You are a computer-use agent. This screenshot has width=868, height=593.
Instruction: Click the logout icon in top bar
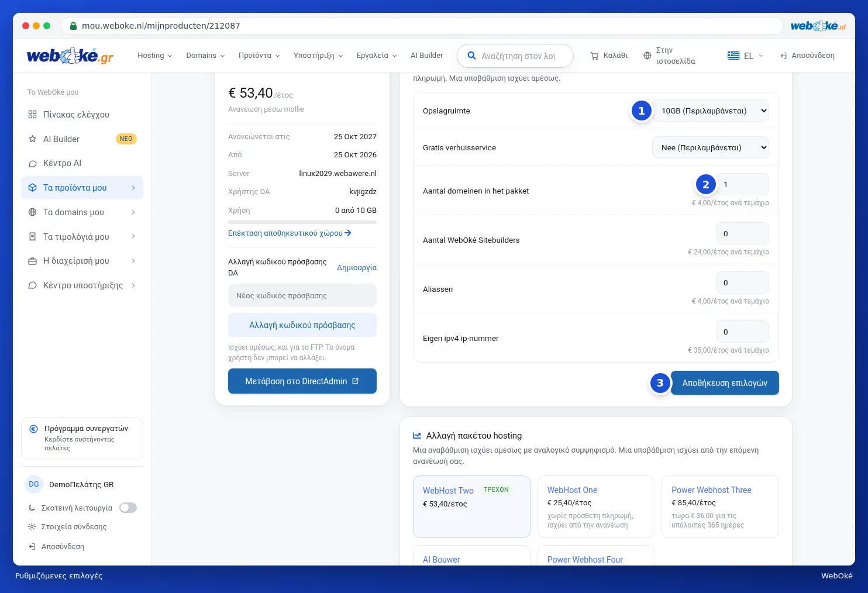[783, 56]
